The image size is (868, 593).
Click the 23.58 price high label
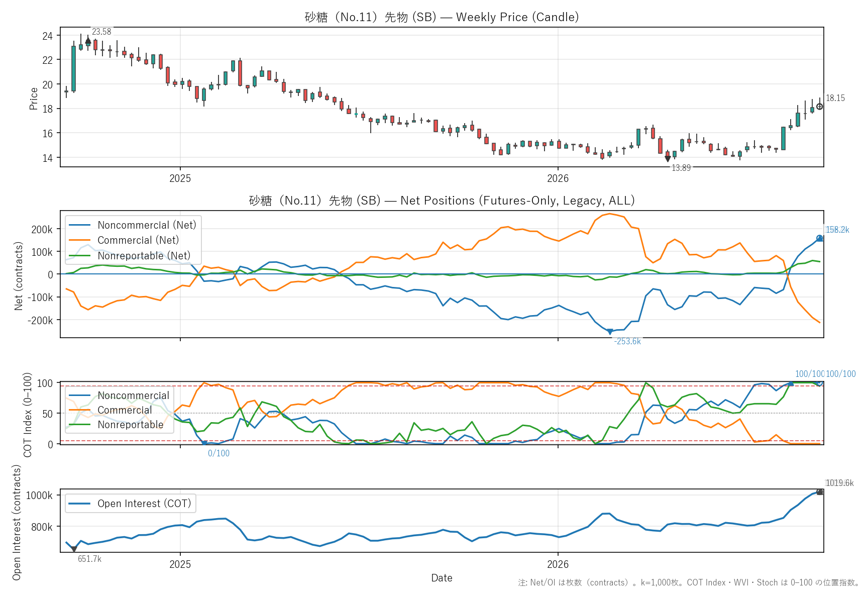101,32
